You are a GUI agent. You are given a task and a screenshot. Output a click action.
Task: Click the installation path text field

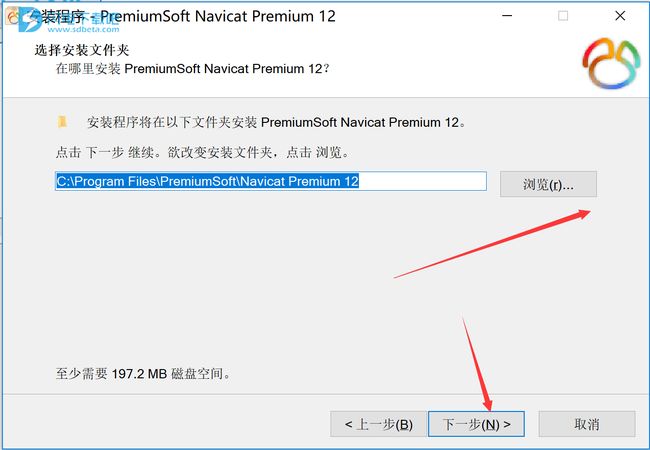click(271, 181)
